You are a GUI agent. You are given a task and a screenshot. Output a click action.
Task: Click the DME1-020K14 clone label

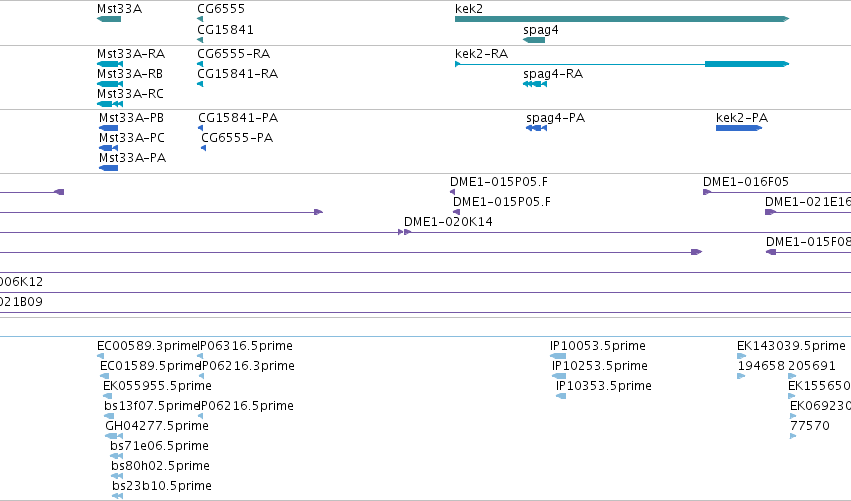pos(448,221)
